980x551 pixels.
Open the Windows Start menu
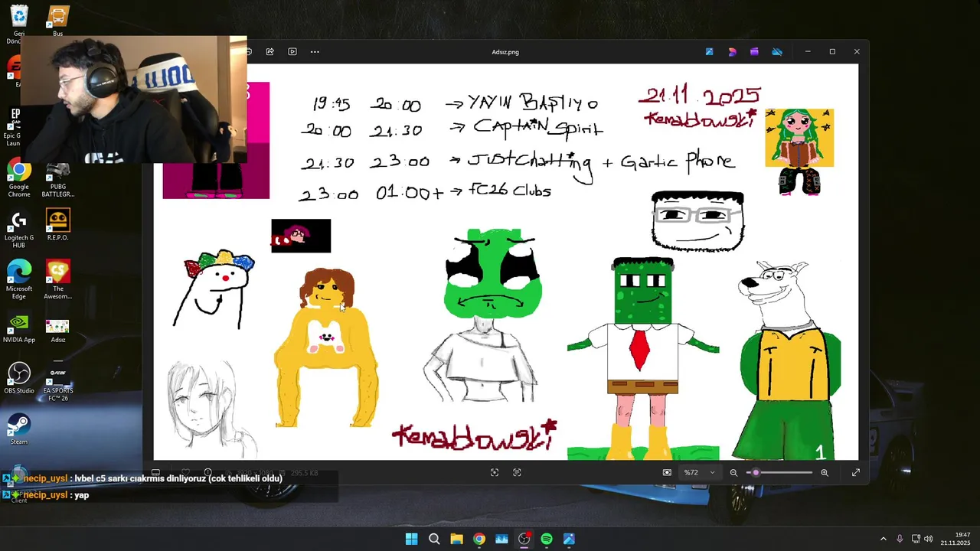(x=411, y=539)
